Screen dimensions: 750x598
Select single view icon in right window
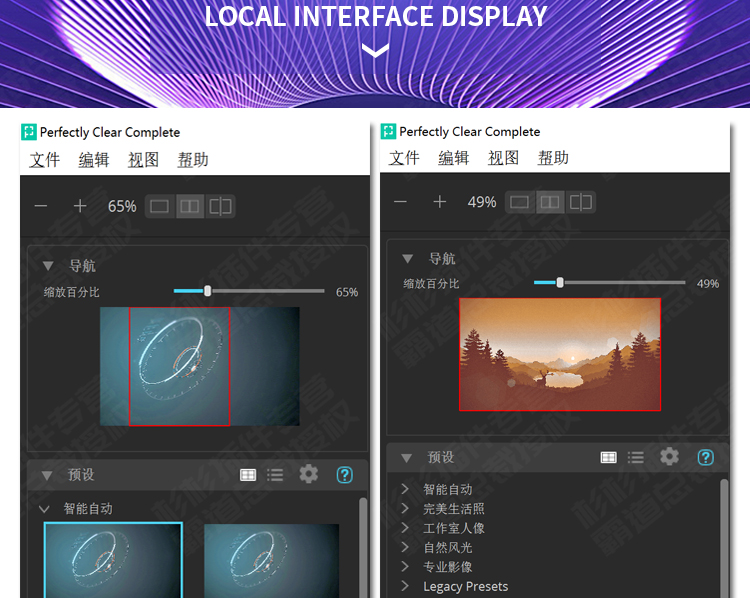click(x=519, y=202)
